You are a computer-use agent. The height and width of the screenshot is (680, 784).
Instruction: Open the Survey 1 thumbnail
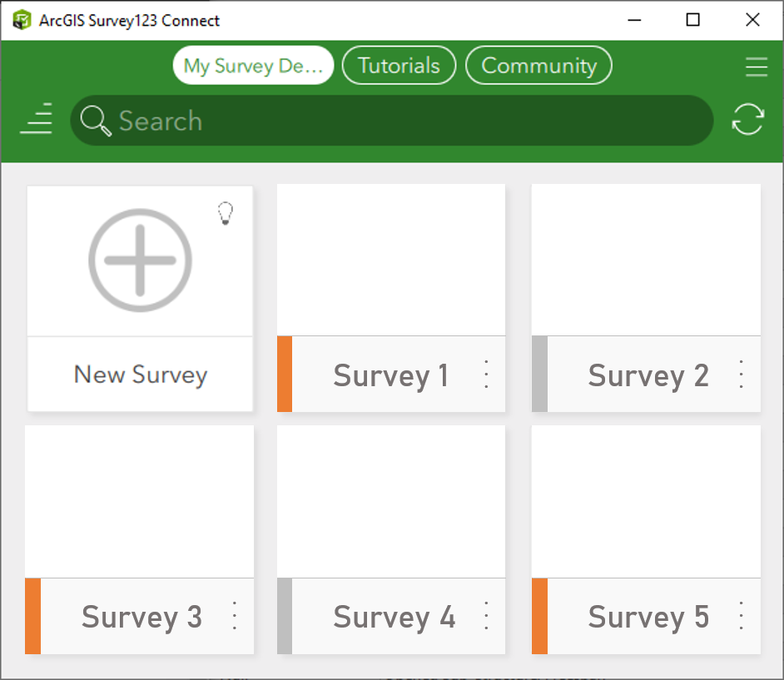click(x=391, y=260)
